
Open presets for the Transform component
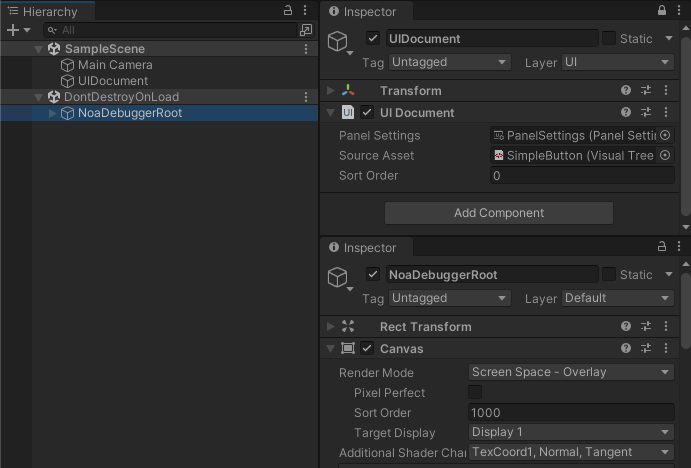coord(646,90)
